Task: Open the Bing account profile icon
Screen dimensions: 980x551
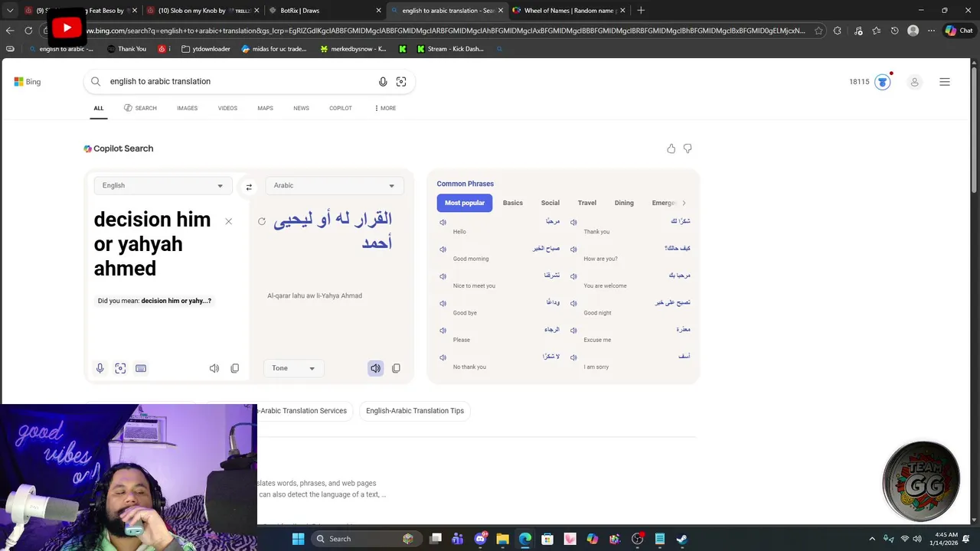Action: [914, 82]
